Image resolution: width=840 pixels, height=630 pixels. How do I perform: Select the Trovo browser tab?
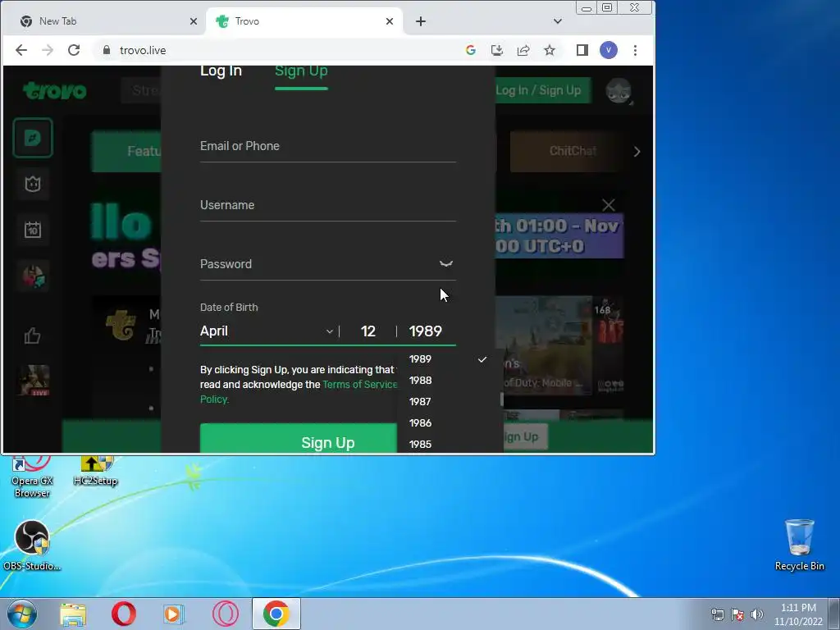coord(304,21)
